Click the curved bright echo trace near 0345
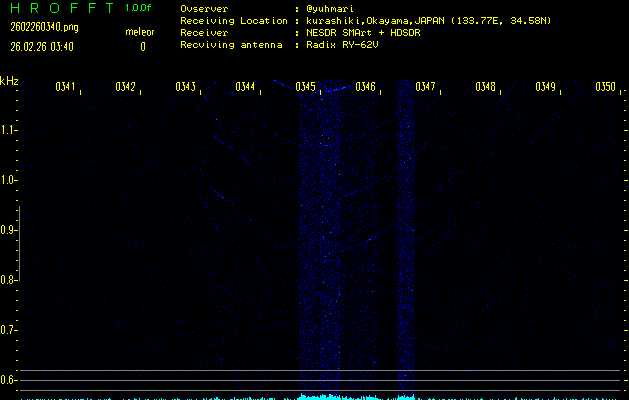The height and width of the screenshot is (400, 629). [315, 87]
